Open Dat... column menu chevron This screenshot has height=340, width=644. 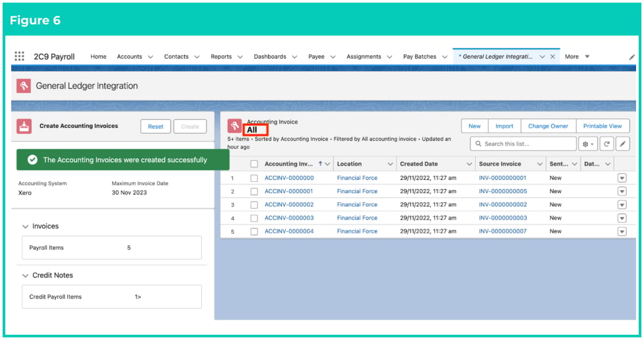click(x=608, y=164)
